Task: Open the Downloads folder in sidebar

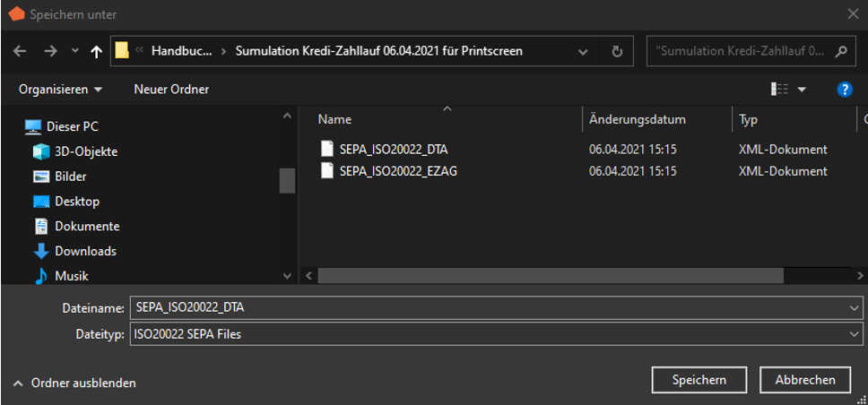Action: click(85, 251)
